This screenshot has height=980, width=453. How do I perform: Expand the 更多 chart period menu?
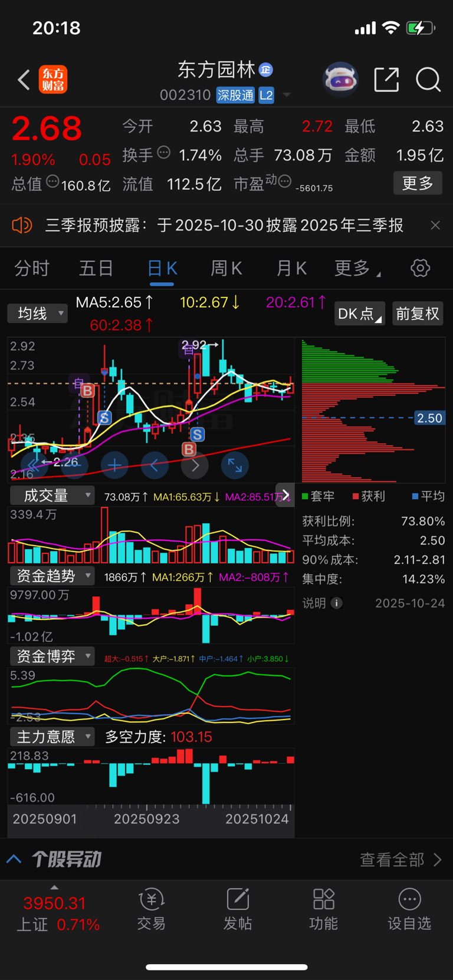357,269
